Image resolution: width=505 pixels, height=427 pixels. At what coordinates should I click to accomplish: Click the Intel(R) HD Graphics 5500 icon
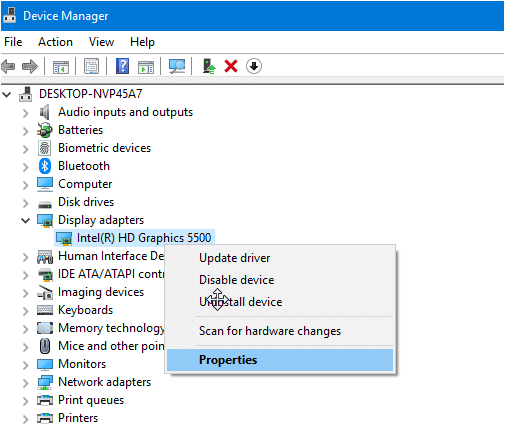tap(64, 238)
